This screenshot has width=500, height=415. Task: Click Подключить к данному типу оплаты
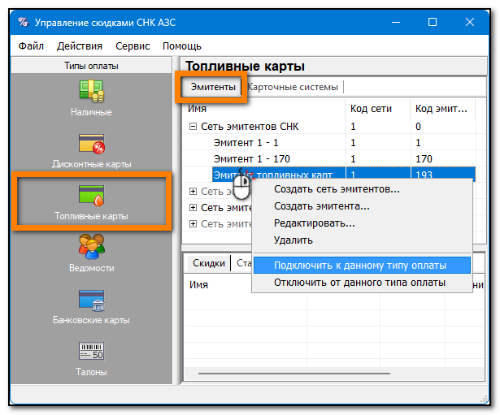(x=362, y=265)
